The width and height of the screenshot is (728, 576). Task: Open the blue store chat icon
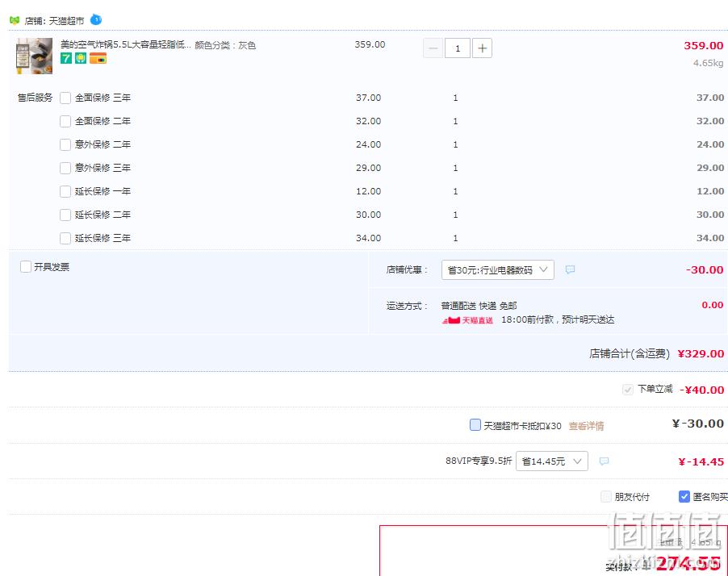pyautogui.click(x=96, y=19)
